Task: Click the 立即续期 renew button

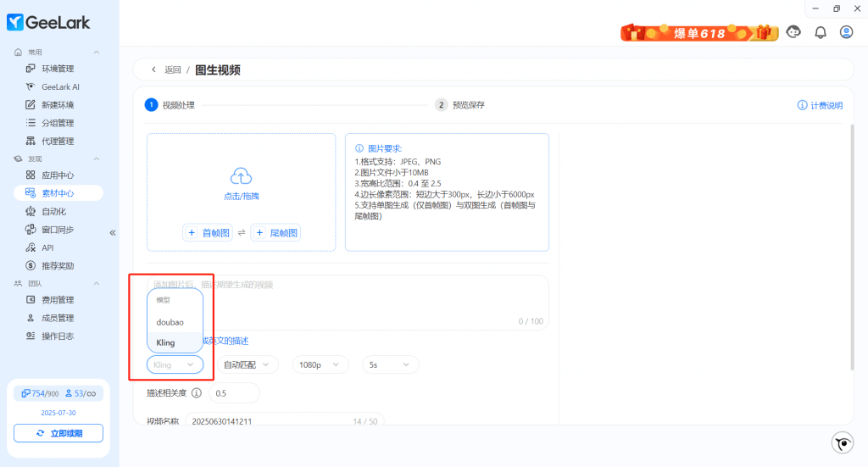Action: (58, 433)
